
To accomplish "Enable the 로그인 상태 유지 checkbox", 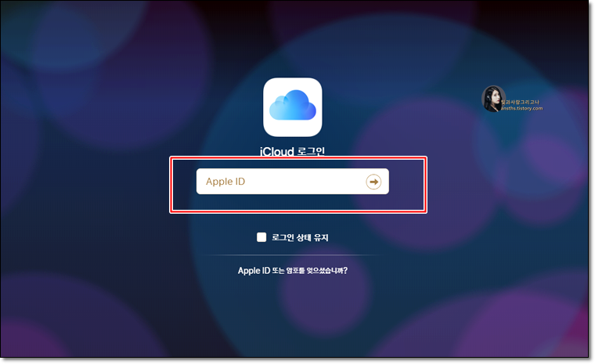I will (x=261, y=237).
